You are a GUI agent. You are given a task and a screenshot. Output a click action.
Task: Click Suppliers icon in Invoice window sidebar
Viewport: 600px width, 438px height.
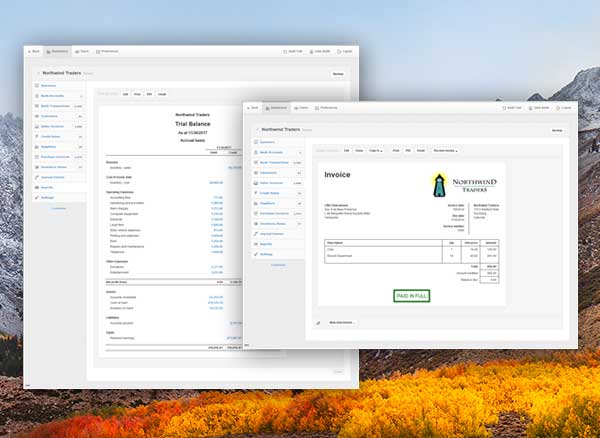pos(256,204)
